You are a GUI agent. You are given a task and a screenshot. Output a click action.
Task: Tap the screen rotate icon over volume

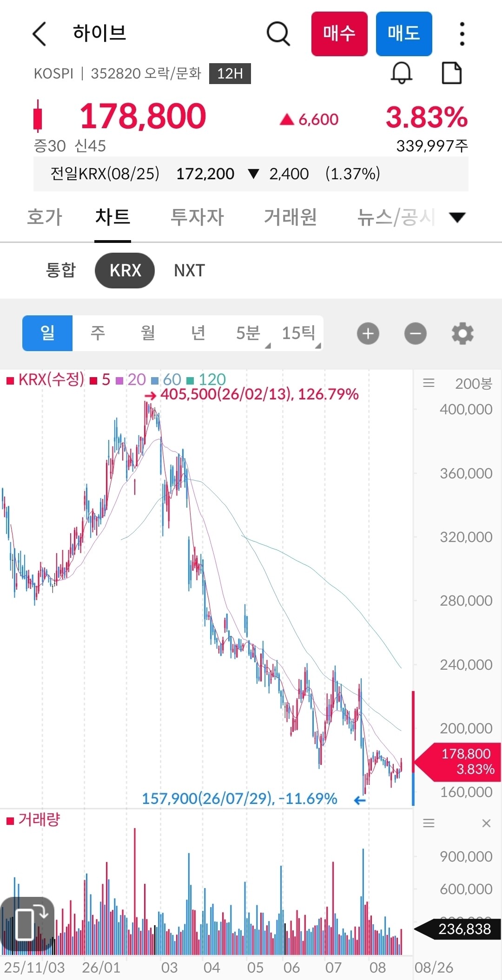28,925
